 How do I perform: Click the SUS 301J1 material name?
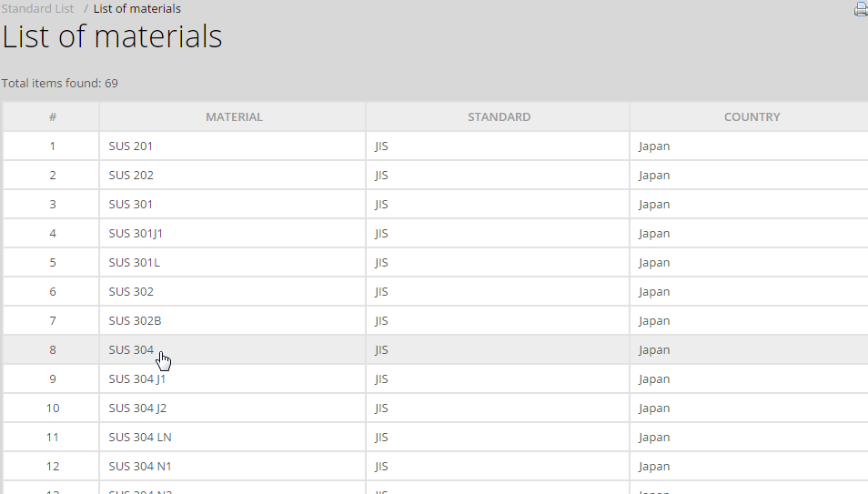point(136,234)
